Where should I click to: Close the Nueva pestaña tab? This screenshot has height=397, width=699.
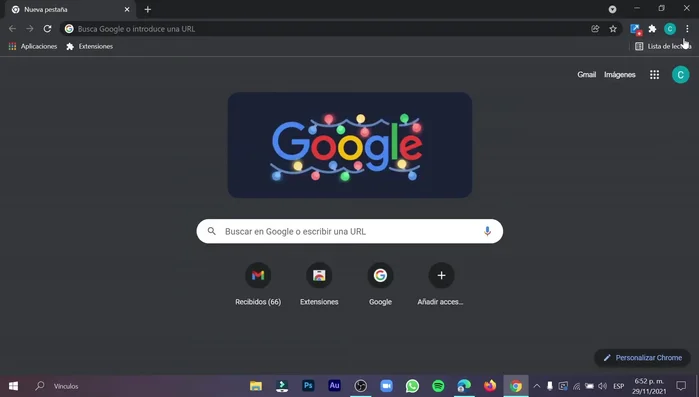point(127,9)
